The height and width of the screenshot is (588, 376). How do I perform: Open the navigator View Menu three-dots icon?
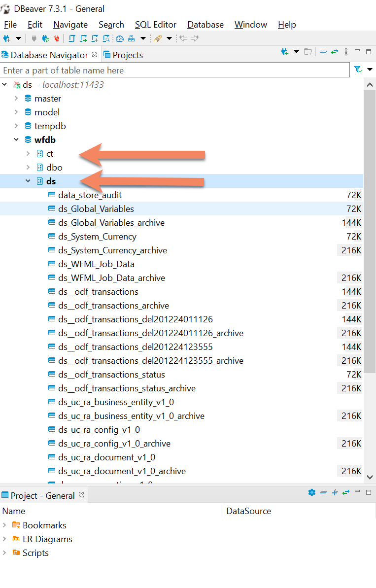tap(346, 52)
